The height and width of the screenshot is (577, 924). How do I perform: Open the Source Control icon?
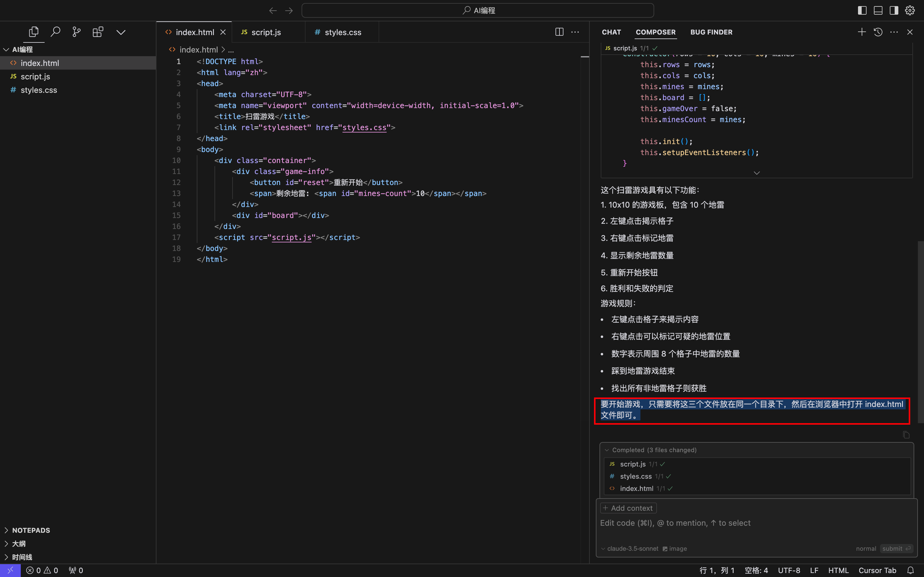click(76, 32)
